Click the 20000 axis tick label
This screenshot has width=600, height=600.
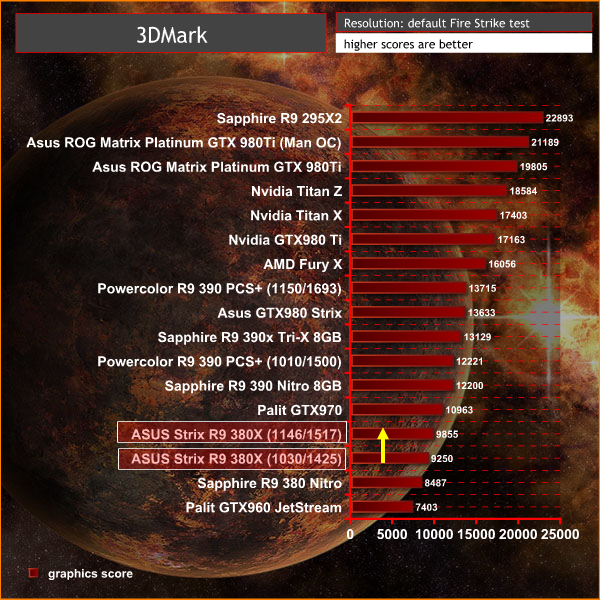pos(518,535)
